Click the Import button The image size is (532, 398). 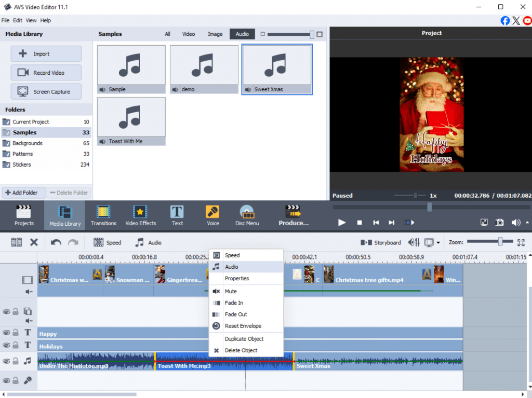point(46,54)
